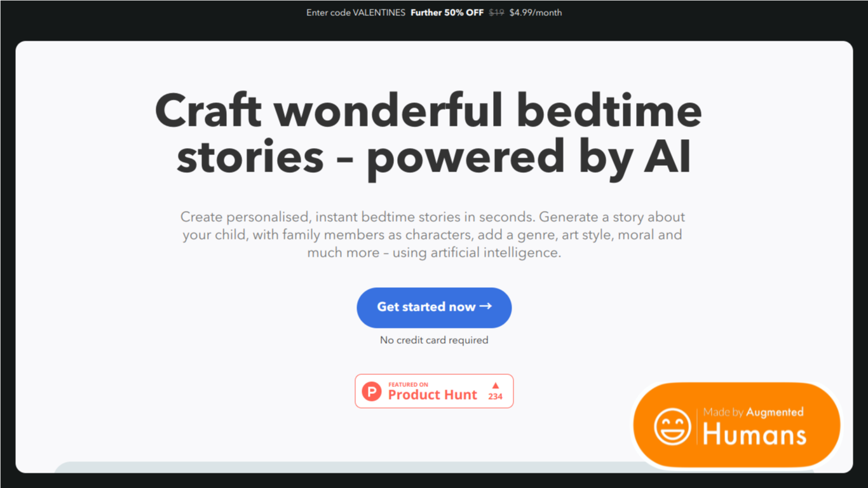Open the Featured on Product Hunt badge
Viewport: 868px width, 488px height.
coord(434,391)
